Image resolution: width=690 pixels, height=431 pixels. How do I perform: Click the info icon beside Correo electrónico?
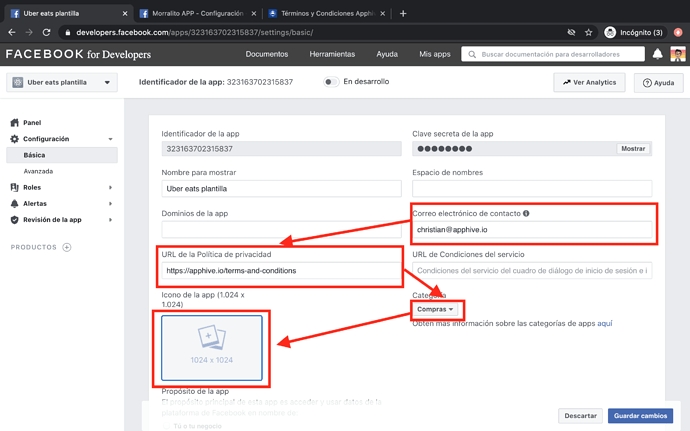click(x=526, y=213)
